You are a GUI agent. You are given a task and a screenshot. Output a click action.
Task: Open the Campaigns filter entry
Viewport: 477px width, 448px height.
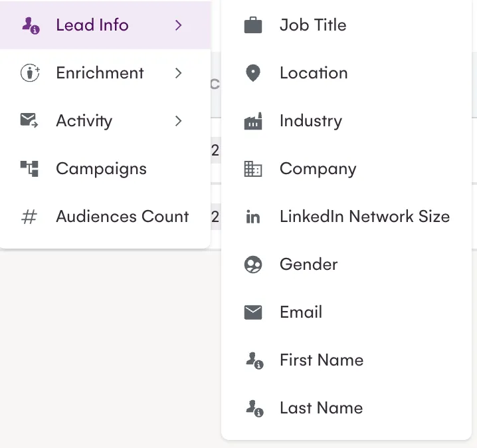click(101, 169)
